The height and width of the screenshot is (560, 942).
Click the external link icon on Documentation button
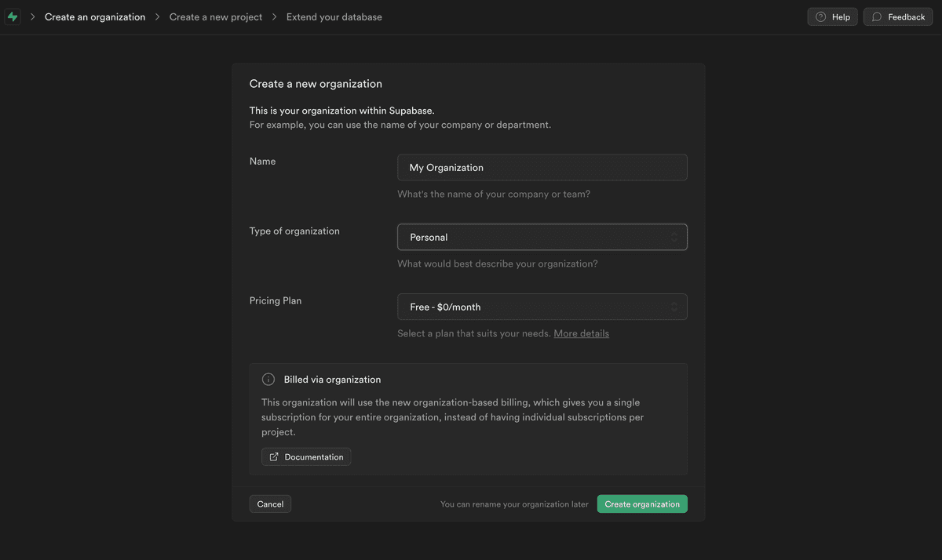[x=273, y=456]
